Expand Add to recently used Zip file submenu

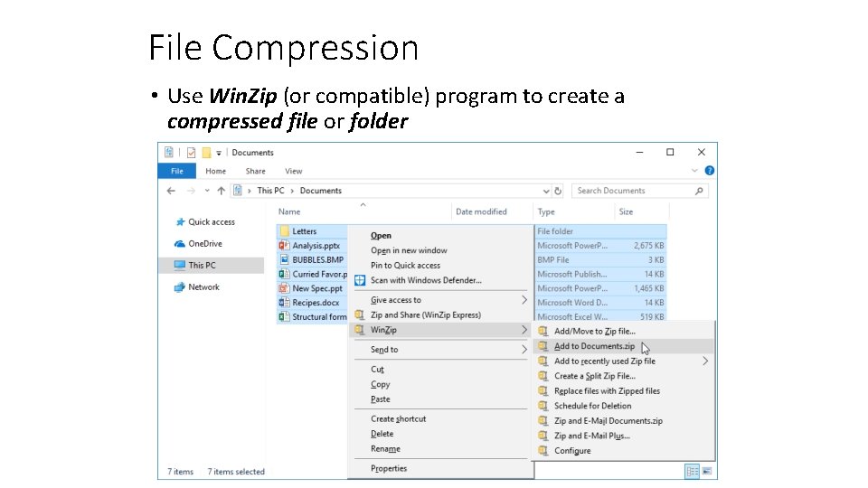705,361
